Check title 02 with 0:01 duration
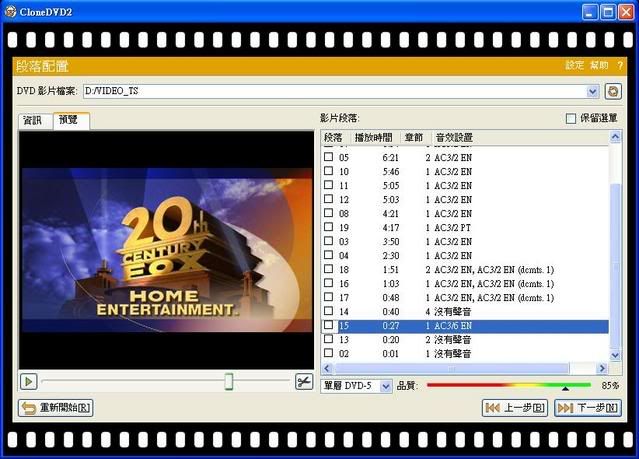Image resolution: width=639 pixels, height=459 pixels. click(x=328, y=353)
